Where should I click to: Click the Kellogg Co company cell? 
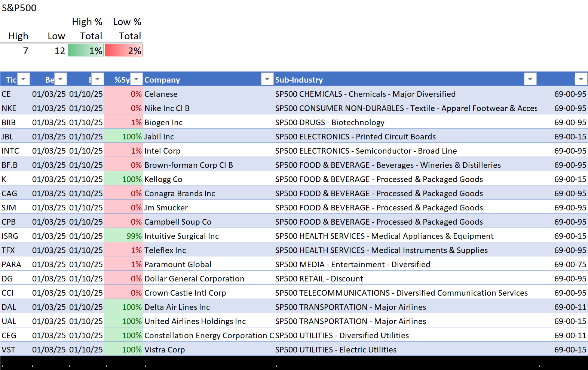(x=208, y=179)
